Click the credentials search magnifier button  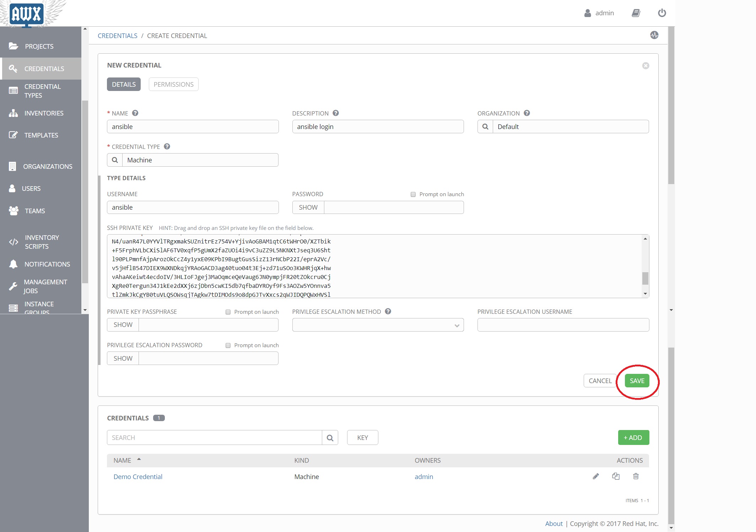pos(330,438)
